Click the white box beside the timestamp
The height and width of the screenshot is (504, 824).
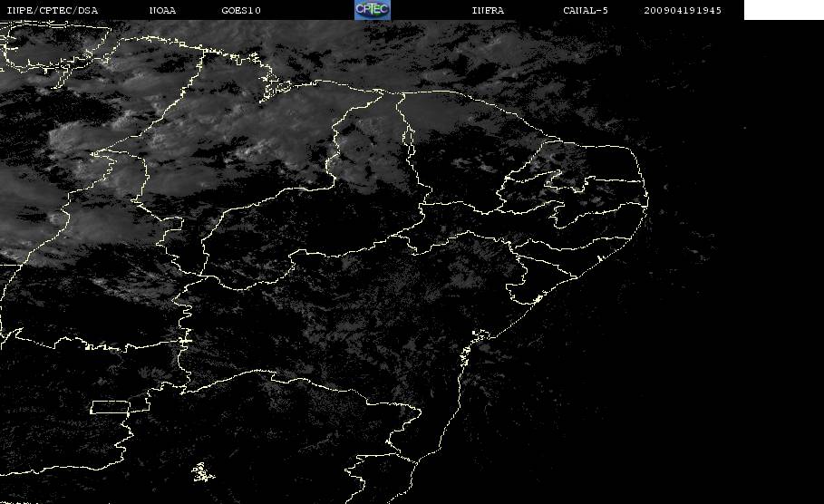[x=784, y=10]
